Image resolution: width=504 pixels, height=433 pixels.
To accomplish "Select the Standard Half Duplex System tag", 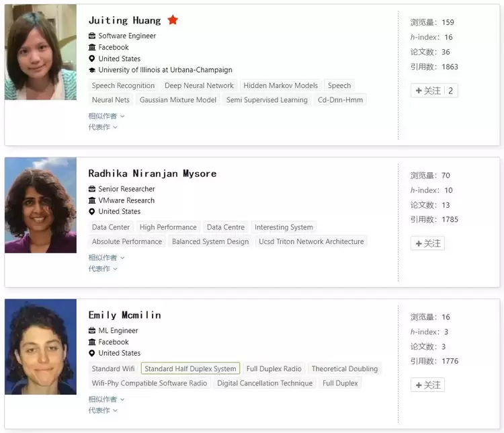I will click(190, 368).
